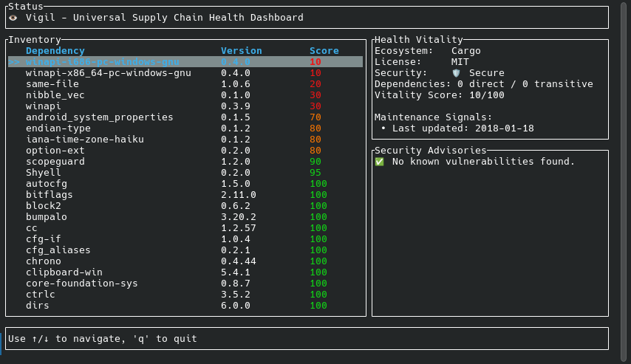Click the >> selection marker on highlighted row
The image size is (631, 364).
14,62
